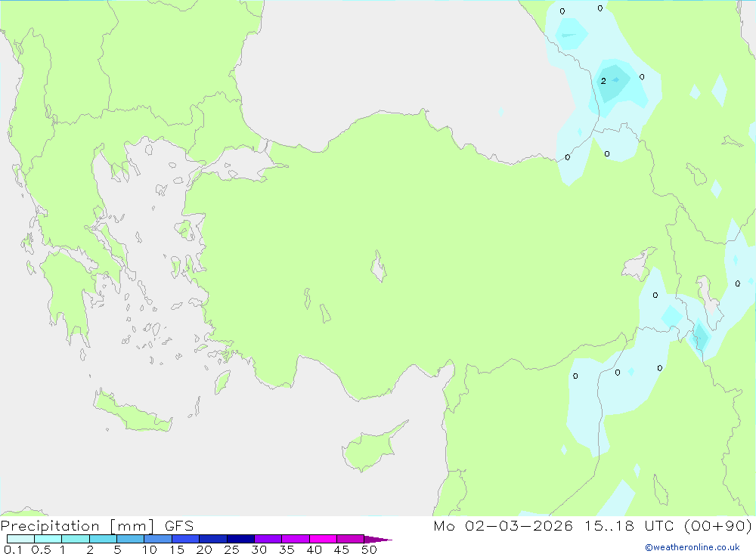The height and width of the screenshot is (554, 756).
Task: Click the 0.5–1 mm legend swatch
Action: pos(48,539)
